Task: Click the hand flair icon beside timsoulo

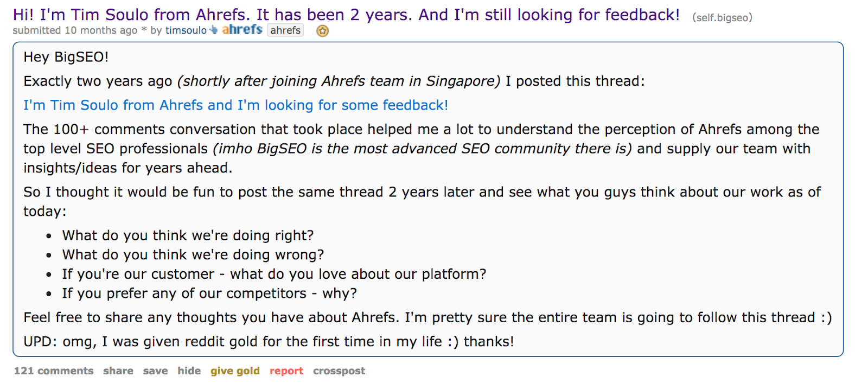Action: (x=212, y=30)
